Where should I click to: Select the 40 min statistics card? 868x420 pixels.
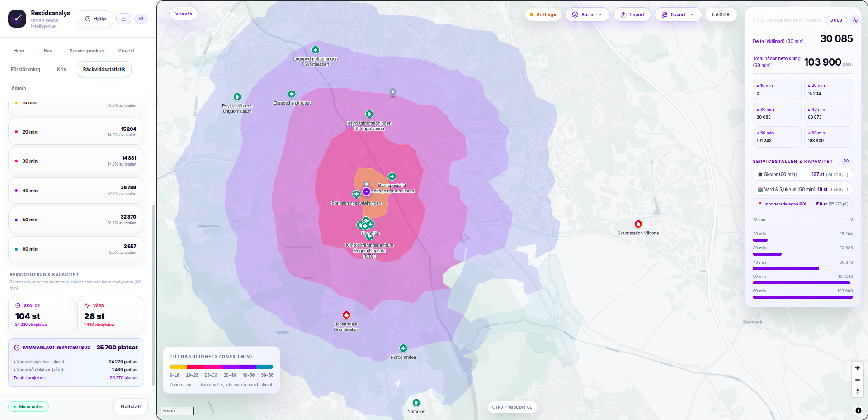75,191
